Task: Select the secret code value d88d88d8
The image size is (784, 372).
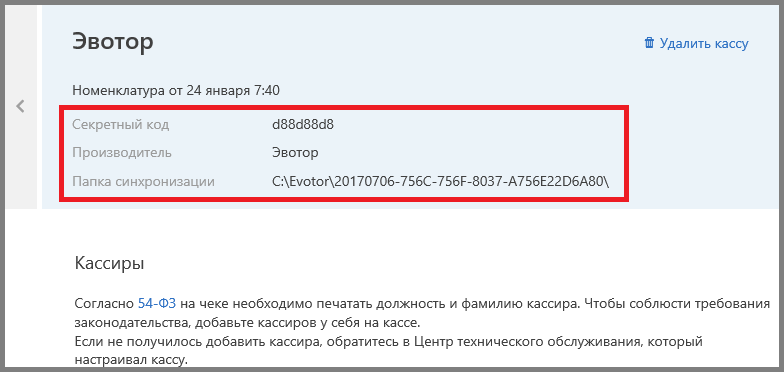Action: [x=302, y=125]
